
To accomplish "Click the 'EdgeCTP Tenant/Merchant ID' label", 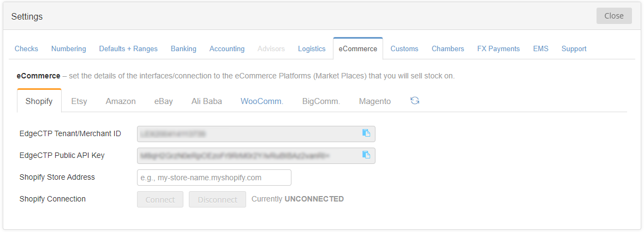I will coord(70,133).
